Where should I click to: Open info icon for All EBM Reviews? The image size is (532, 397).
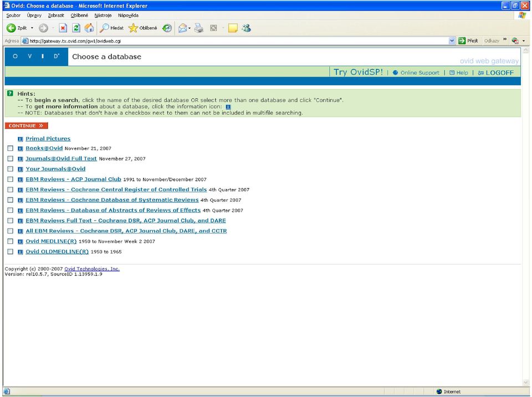point(21,231)
